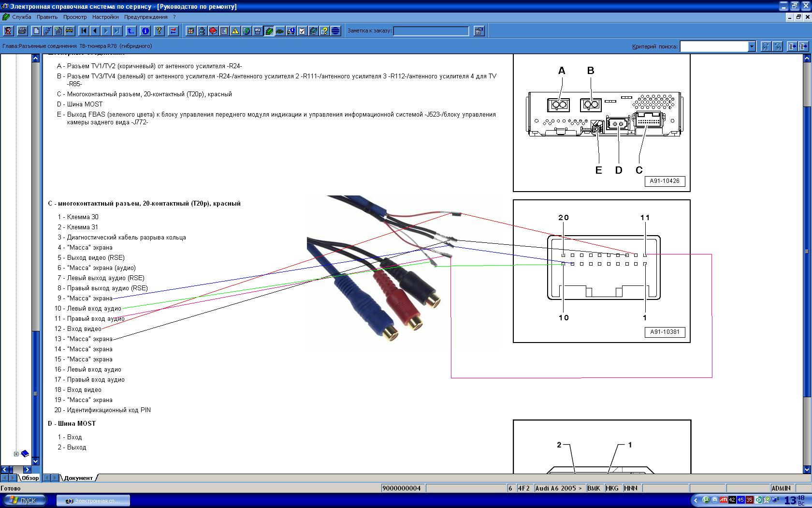Click the printer icon in the toolbar
Image resolution: width=812 pixels, height=508 pixels.
22,31
